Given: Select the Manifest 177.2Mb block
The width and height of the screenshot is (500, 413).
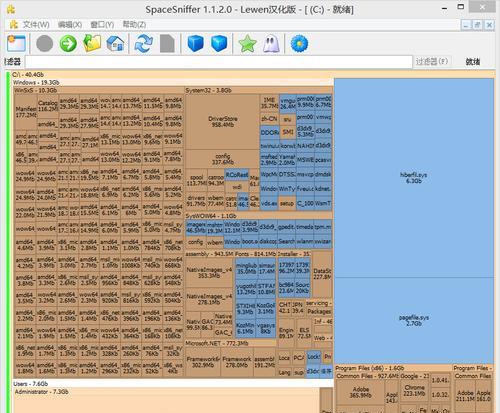Looking at the screenshot, I should (26, 112).
